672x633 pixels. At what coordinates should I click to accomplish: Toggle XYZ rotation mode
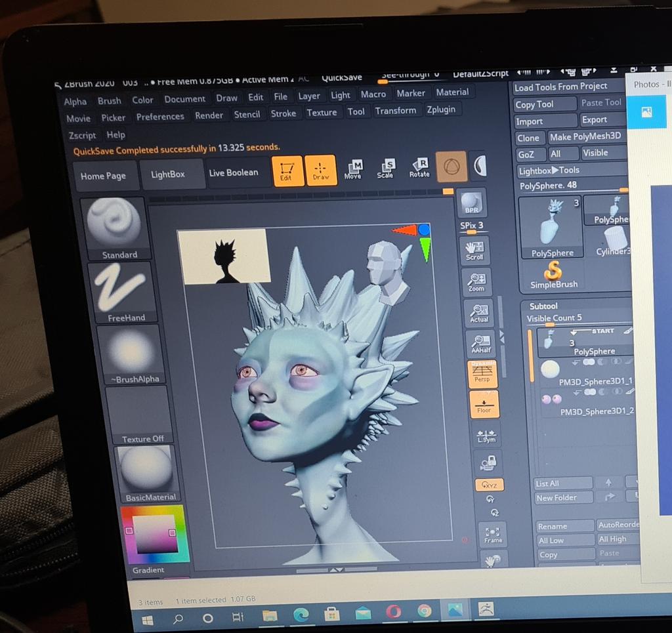click(490, 484)
